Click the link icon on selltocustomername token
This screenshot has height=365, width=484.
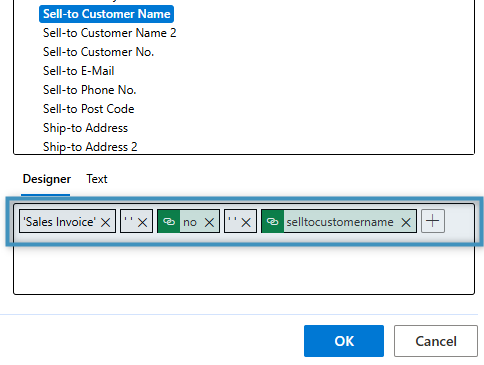[x=273, y=221]
